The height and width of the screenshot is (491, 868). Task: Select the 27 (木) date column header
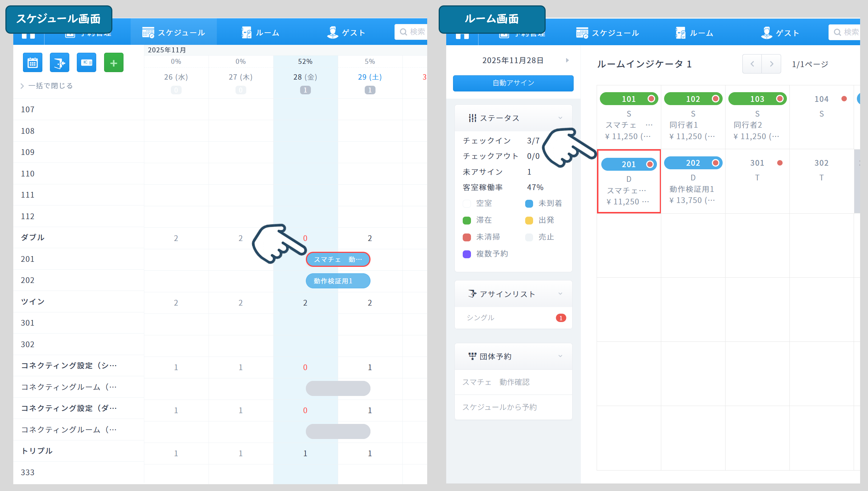[x=241, y=77]
